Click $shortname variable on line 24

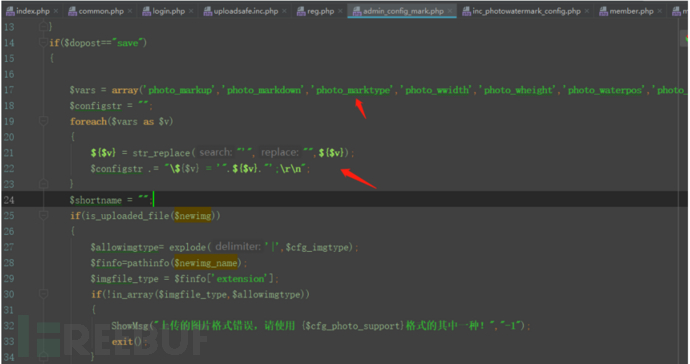click(95, 200)
